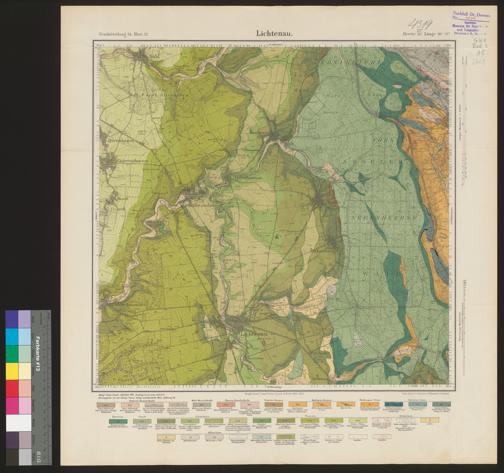The image size is (504, 473).
Task: Click the purple library stamp at top right
Action: [471, 21]
